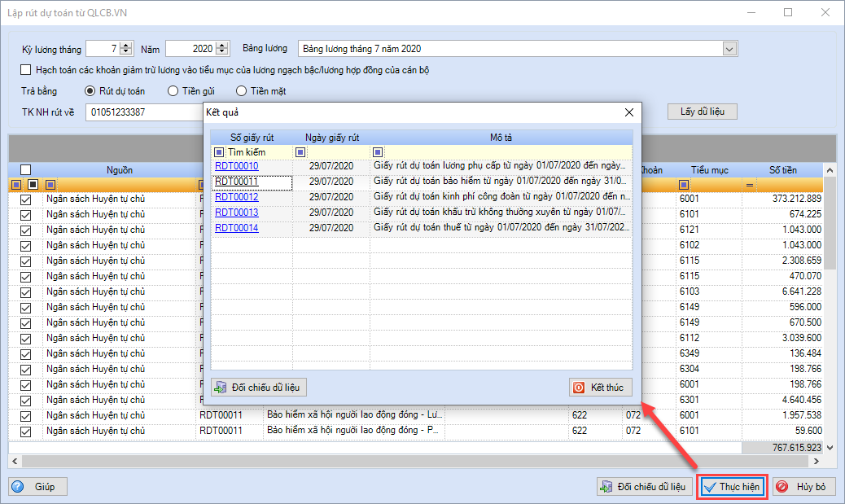Toggle the select-all checkbox in Nguồn header
The width and height of the screenshot is (845, 504).
(x=25, y=170)
